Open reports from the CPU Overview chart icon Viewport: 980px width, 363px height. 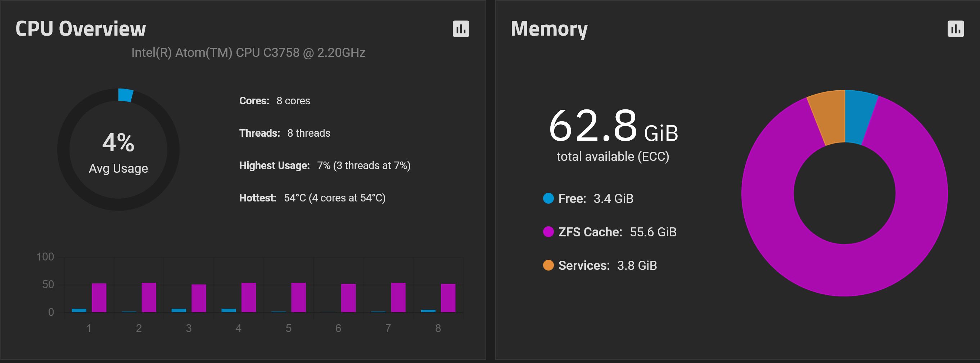click(461, 29)
